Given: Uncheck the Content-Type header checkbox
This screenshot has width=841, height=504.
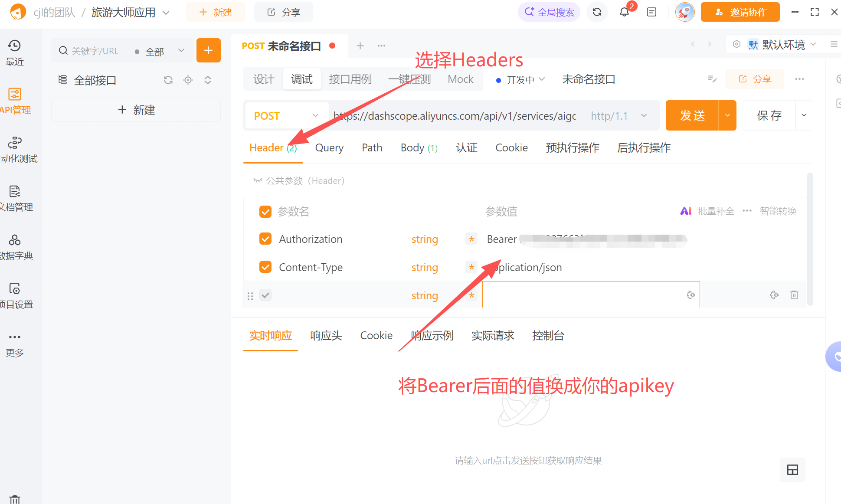Looking at the screenshot, I should (x=265, y=267).
